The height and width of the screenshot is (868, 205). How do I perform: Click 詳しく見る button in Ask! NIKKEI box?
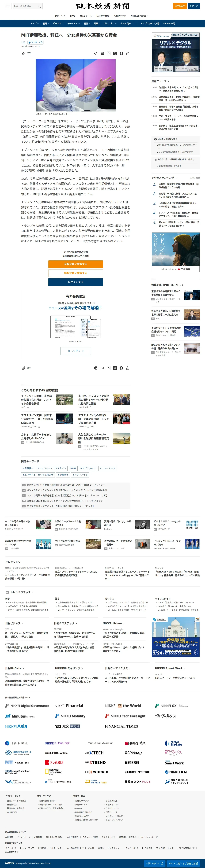(x=76, y=351)
